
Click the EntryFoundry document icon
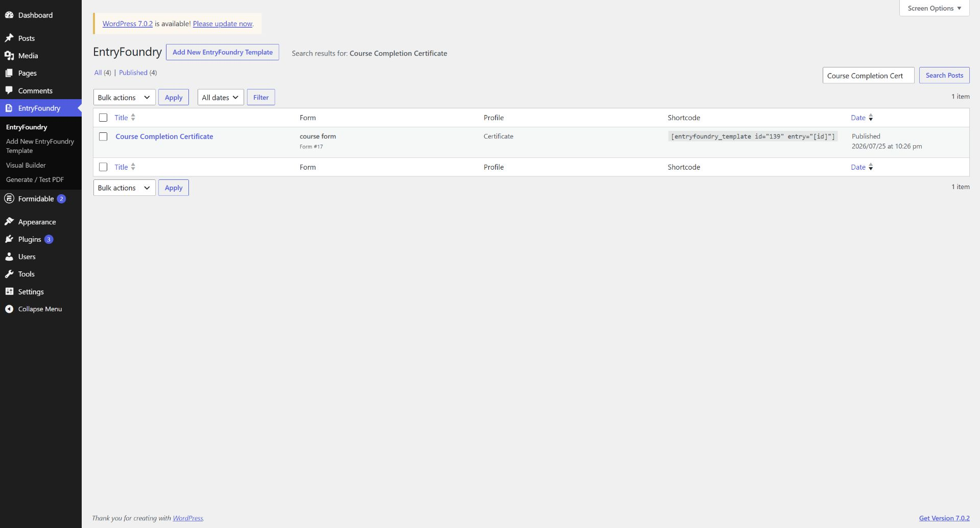tap(9, 108)
